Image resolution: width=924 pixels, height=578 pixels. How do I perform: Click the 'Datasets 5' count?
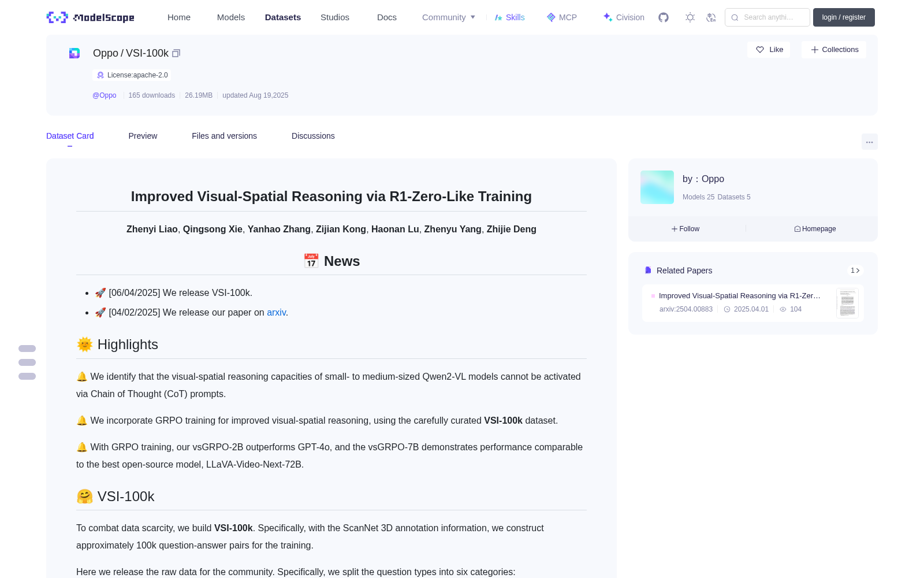coord(734,197)
